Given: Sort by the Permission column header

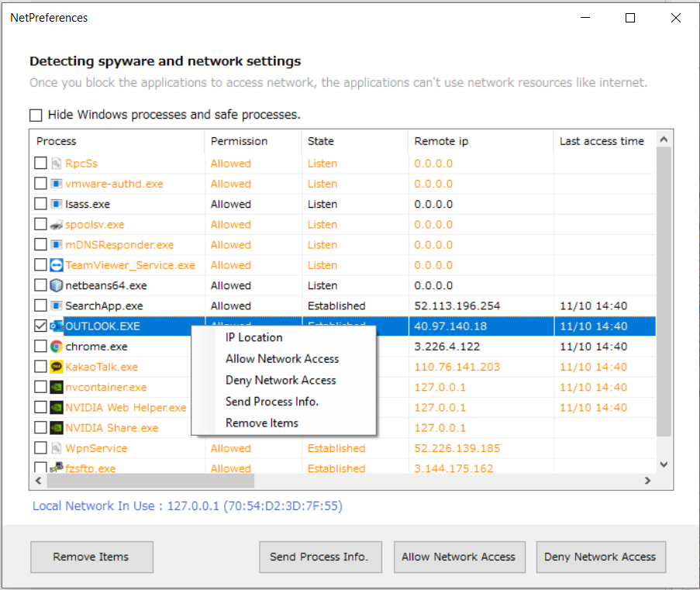Looking at the screenshot, I should click(253, 141).
